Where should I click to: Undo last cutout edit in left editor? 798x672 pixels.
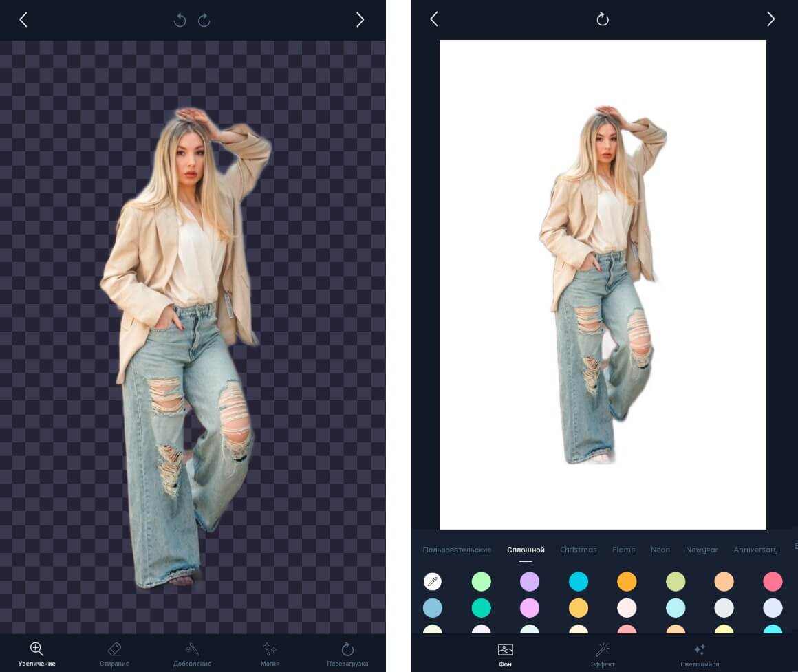[x=180, y=20]
